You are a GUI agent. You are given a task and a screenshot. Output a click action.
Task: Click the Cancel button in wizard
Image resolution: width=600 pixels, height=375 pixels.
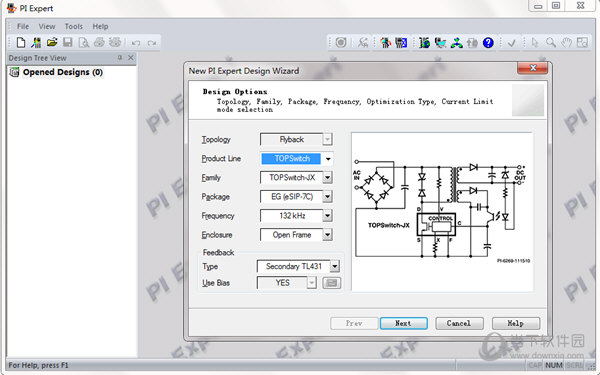pos(459,323)
